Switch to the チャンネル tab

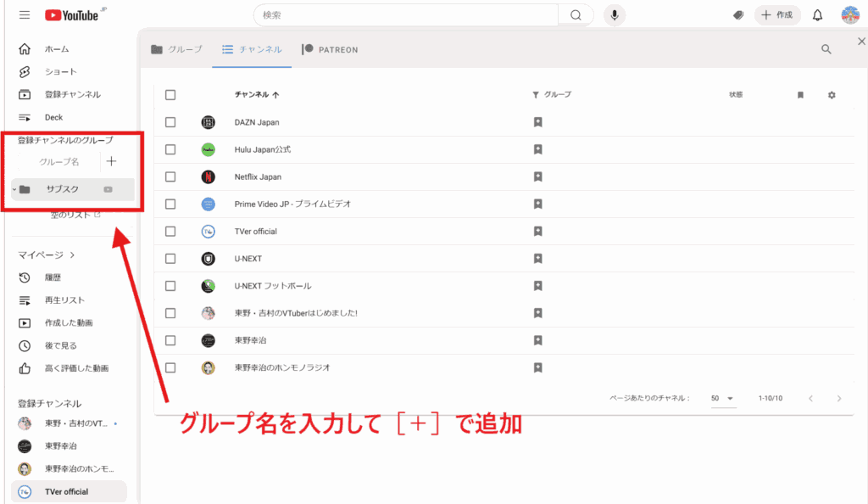[x=252, y=49]
